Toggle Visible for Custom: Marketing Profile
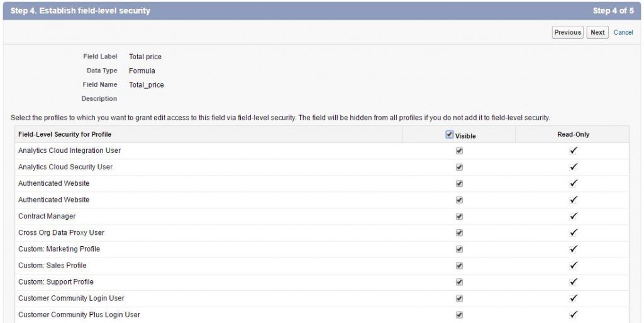Image resolution: width=644 pixels, height=323 pixels. pos(459,249)
